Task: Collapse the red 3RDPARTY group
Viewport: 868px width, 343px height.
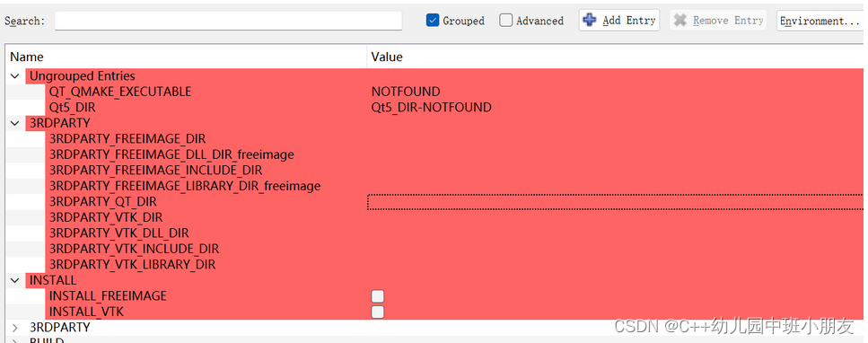Action: [14, 123]
